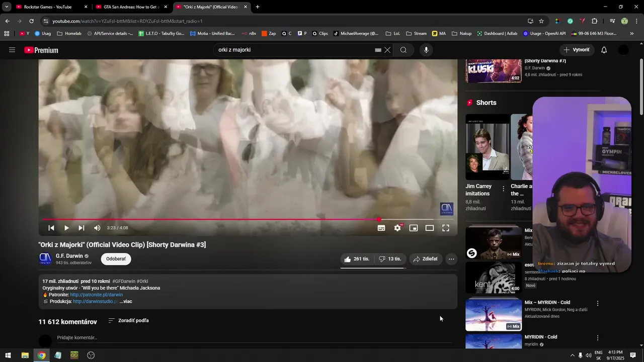Open options for MYRIDIN - Cold video
The image size is (644, 362).
pyautogui.click(x=598, y=338)
